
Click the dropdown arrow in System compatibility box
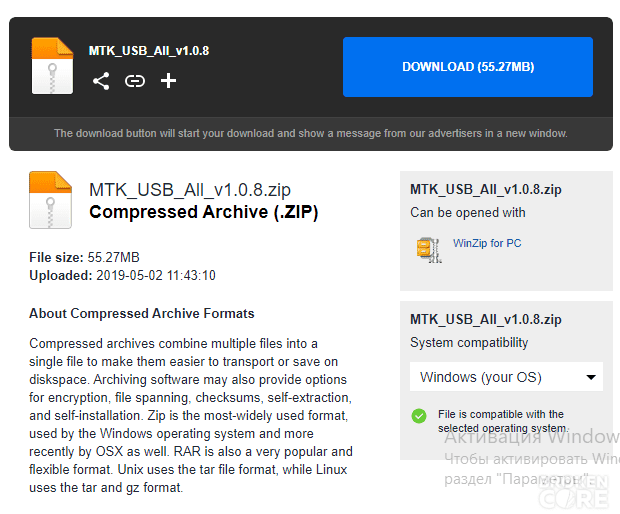pos(591,377)
